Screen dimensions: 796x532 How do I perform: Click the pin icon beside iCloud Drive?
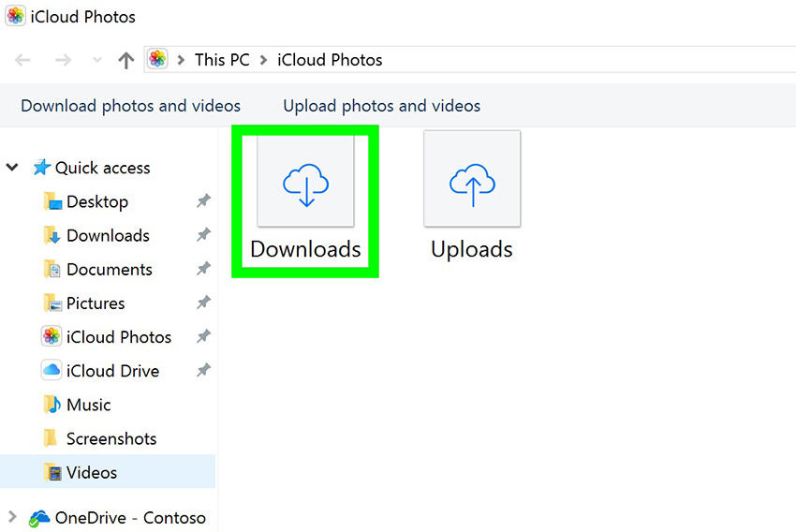[x=203, y=370]
